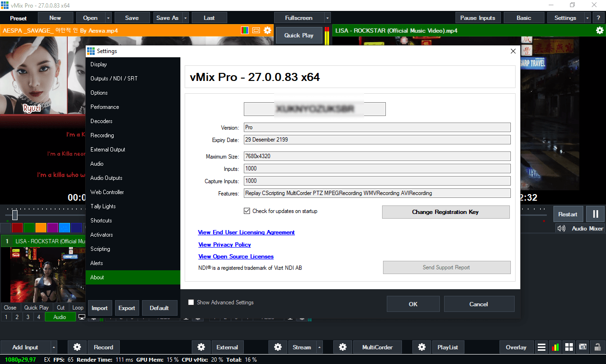Open recording settings gear beside Record
Viewport: 606px width, 364px height.
click(x=78, y=347)
